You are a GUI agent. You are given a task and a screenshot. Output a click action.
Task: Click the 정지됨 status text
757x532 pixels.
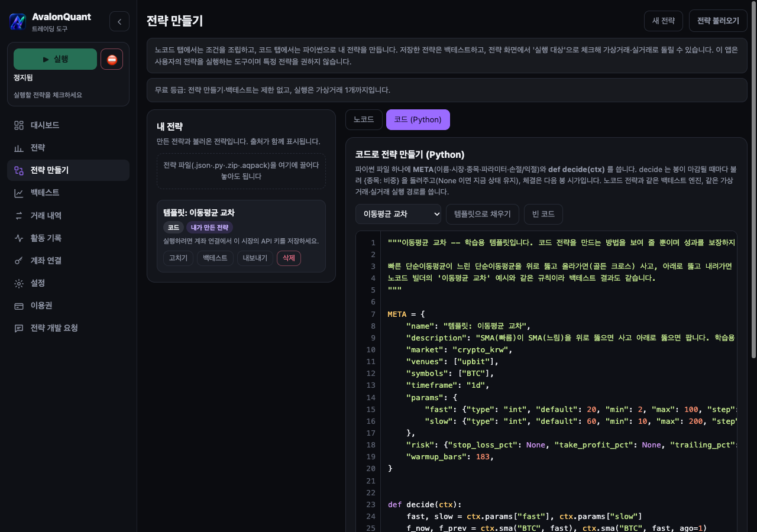pos(23,78)
